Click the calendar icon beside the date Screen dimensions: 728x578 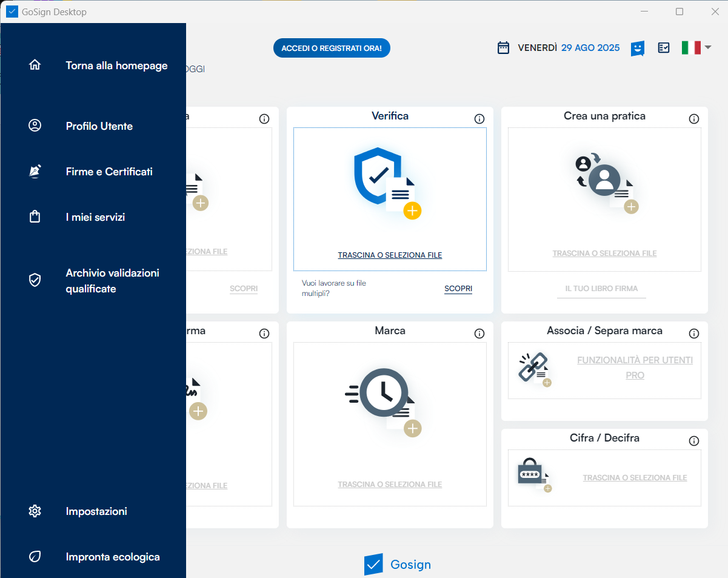503,48
